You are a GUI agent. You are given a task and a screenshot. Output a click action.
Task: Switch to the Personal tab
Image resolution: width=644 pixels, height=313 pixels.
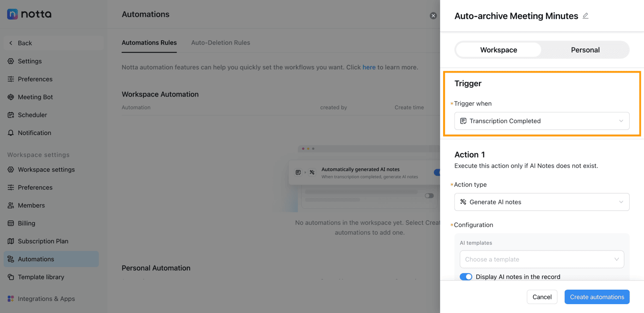(585, 50)
